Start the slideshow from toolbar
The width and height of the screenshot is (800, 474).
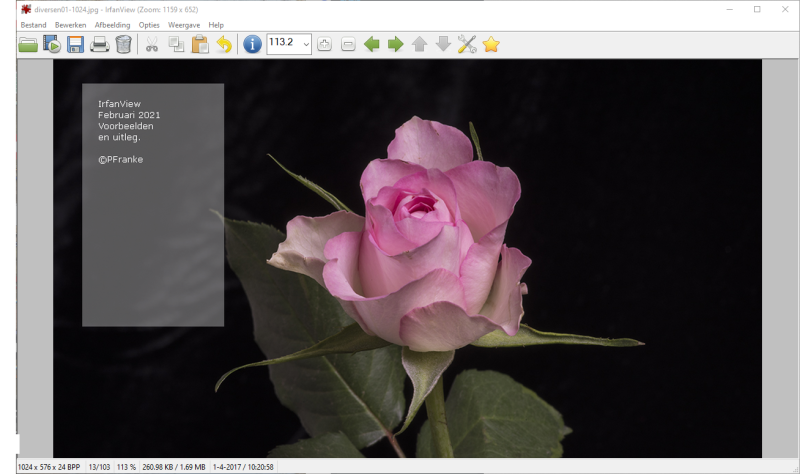tap(52, 44)
